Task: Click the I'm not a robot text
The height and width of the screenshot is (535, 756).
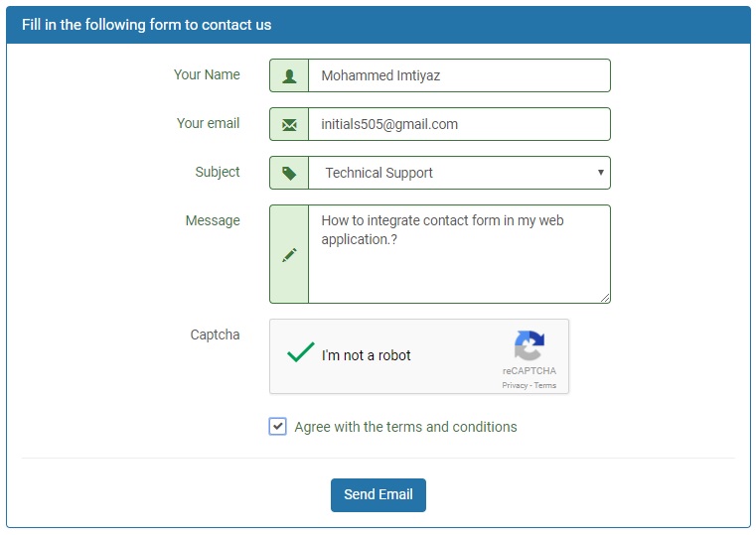Action: [366, 355]
